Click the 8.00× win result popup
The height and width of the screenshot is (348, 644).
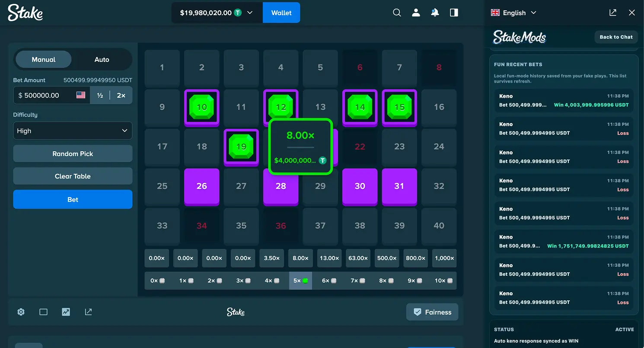[x=300, y=147]
